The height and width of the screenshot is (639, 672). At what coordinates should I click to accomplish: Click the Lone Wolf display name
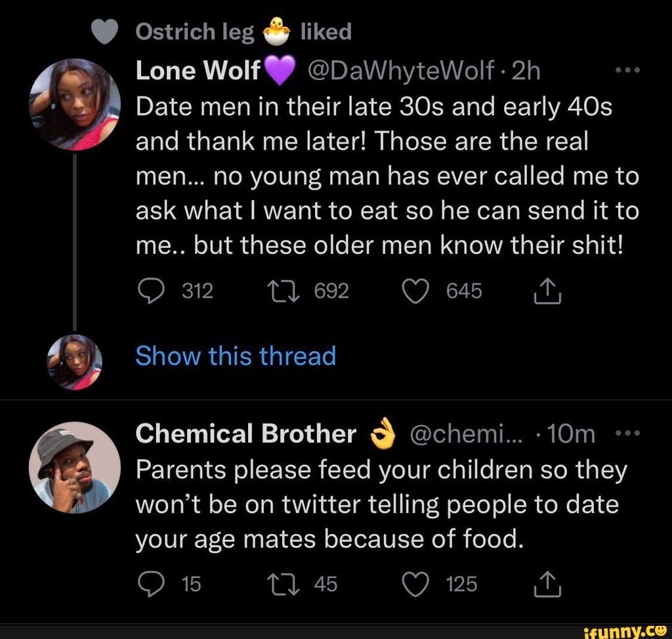198,70
